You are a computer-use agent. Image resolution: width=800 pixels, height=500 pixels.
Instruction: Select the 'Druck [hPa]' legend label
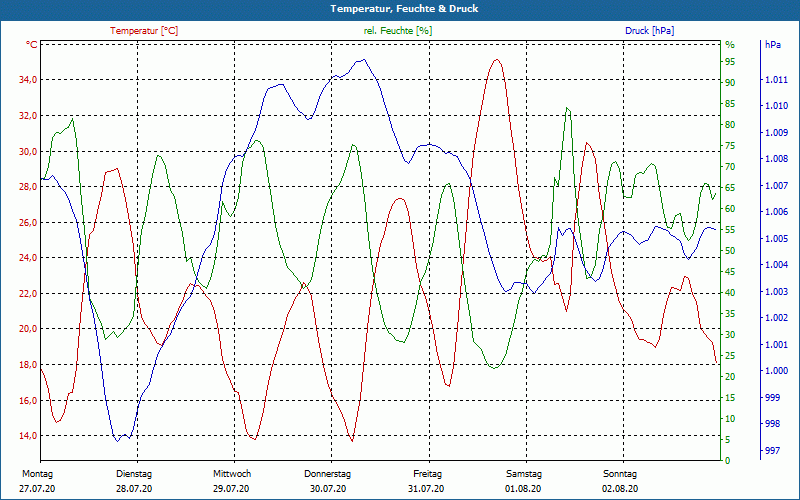click(x=649, y=31)
